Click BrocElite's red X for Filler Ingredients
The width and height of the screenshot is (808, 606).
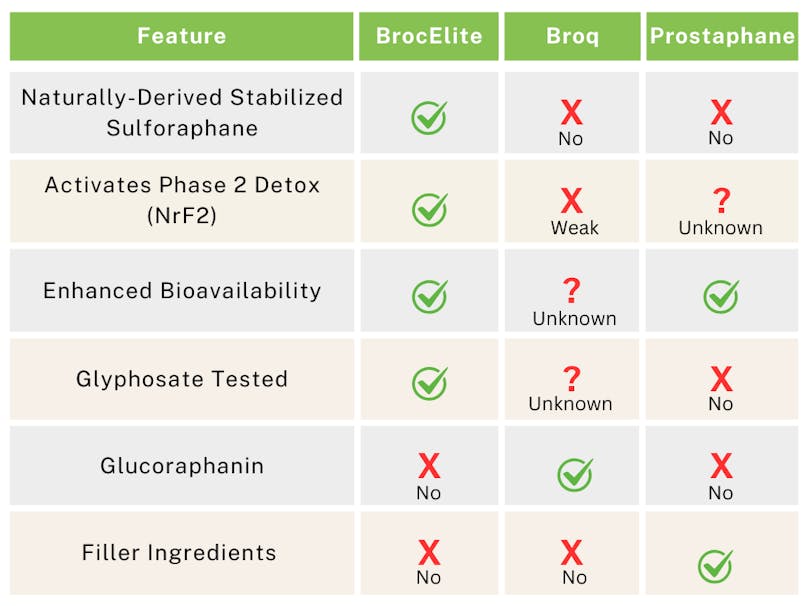coord(429,552)
